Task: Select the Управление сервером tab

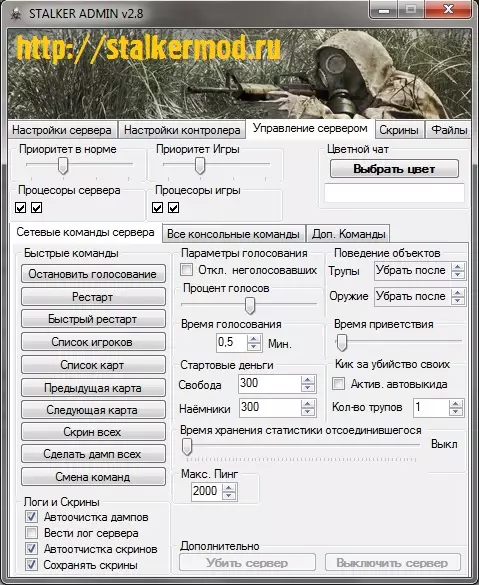Action: click(x=310, y=129)
